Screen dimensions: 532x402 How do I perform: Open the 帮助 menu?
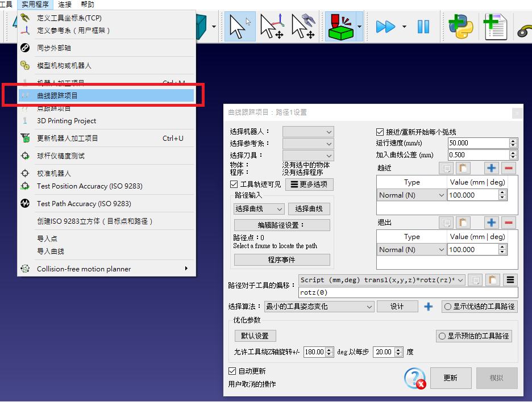click(88, 5)
